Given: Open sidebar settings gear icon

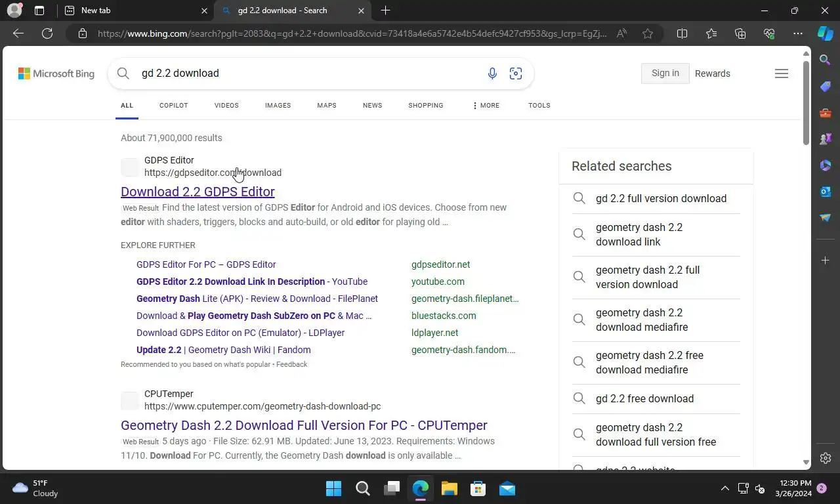Looking at the screenshot, I should pyautogui.click(x=826, y=458).
